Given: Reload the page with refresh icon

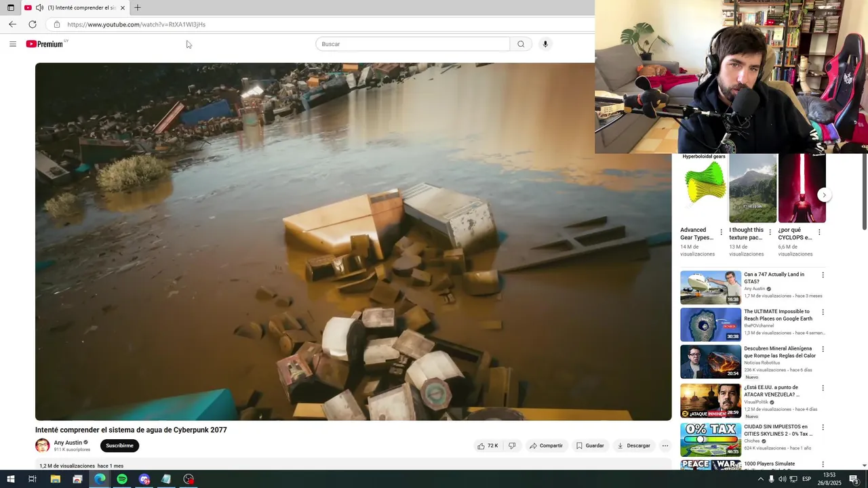Looking at the screenshot, I should (32, 24).
